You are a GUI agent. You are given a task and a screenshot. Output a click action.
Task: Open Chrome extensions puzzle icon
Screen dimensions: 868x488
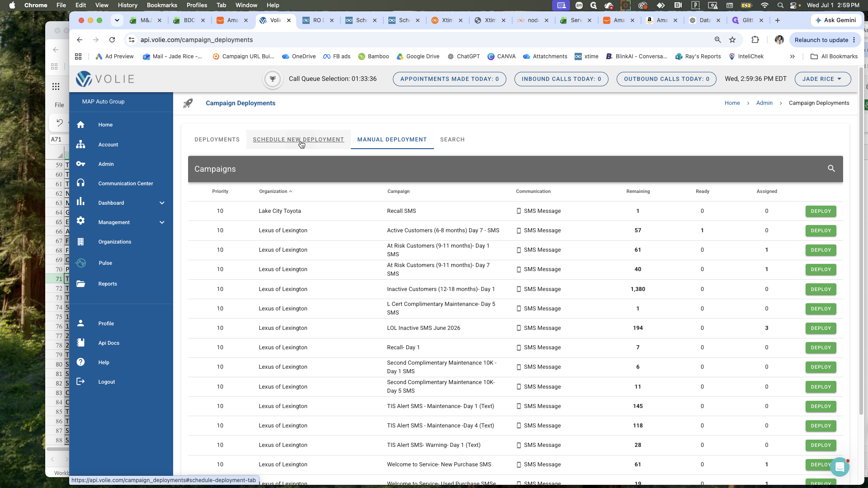coord(755,40)
